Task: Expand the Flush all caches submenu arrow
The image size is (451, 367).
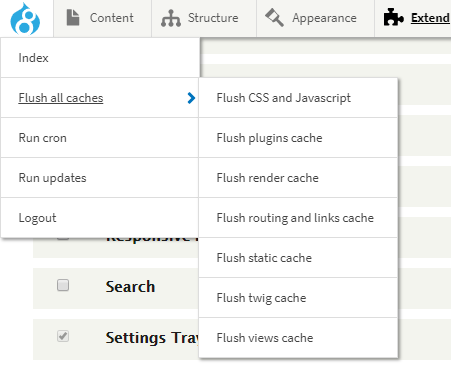Action: [x=191, y=98]
